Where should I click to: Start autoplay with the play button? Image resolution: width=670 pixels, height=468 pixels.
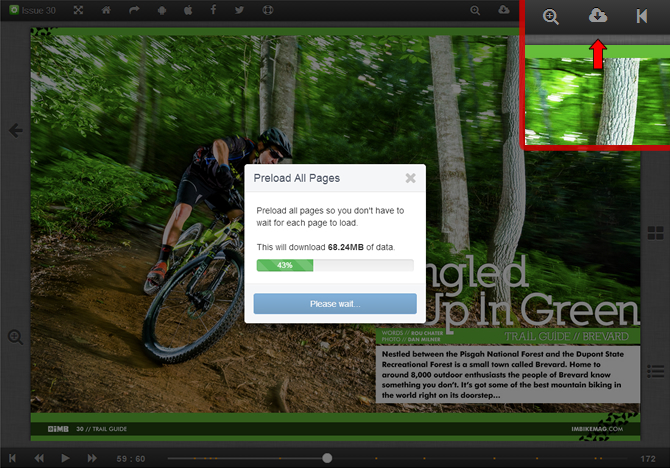tap(65, 458)
